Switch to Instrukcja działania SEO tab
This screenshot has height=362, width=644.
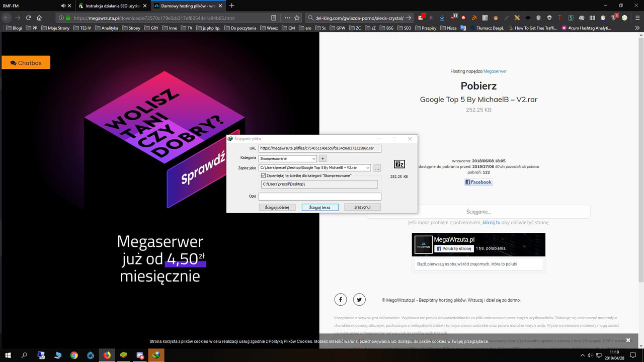click(113, 6)
